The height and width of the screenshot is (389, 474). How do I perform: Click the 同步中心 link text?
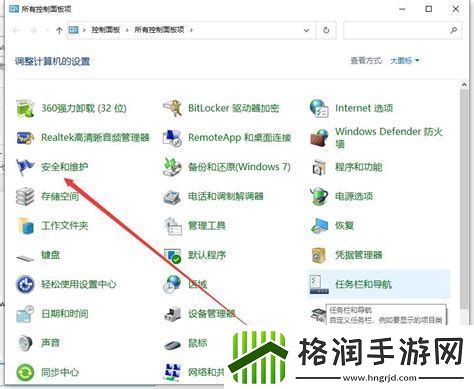coord(60,372)
